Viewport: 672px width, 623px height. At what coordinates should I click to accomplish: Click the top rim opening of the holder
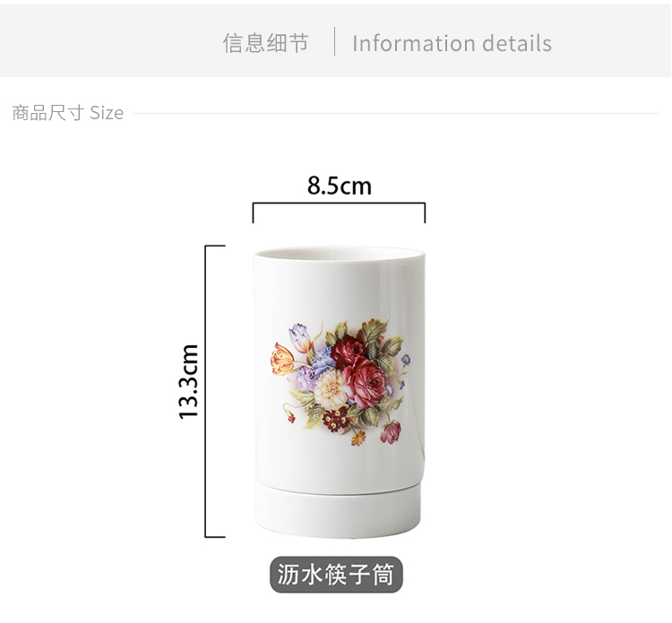(x=339, y=254)
